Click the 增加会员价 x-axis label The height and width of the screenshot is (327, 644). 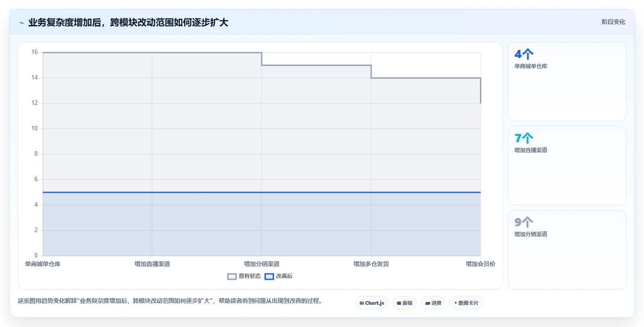tap(480, 264)
